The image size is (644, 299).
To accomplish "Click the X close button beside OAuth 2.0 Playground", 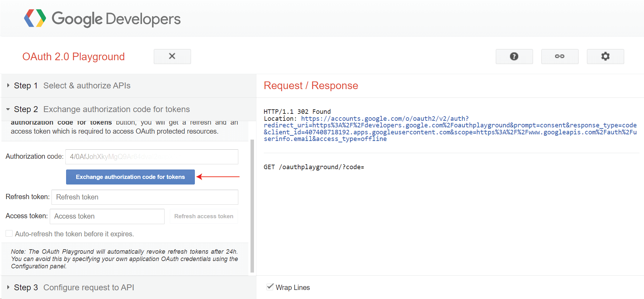I will pyautogui.click(x=172, y=56).
